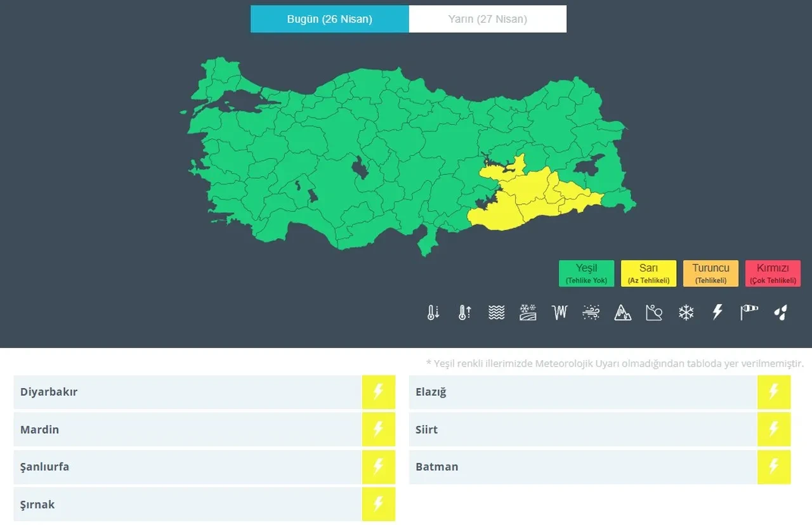Screen dimensions: 812x525
Task: Click the rain warning droplets icon
Action: point(780,312)
